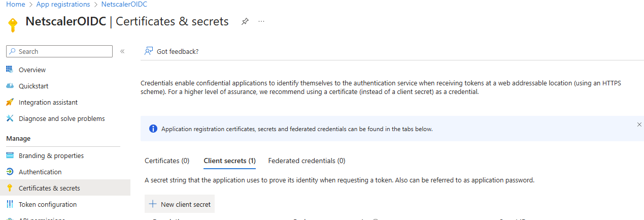Dismiss the information banner

639,124
